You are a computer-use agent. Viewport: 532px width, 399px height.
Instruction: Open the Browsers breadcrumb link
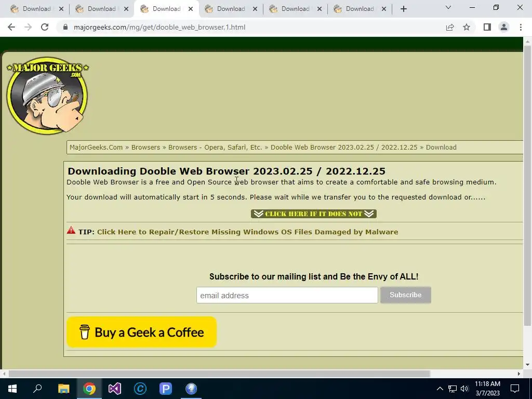pos(145,147)
